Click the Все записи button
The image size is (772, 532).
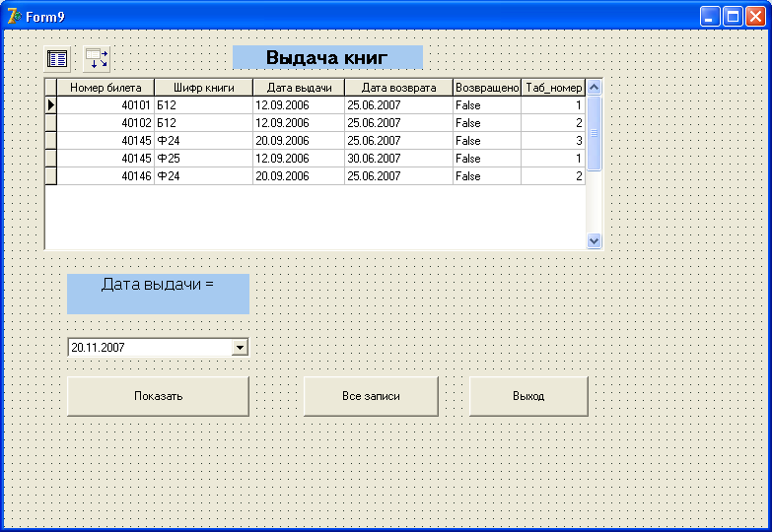tap(371, 396)
